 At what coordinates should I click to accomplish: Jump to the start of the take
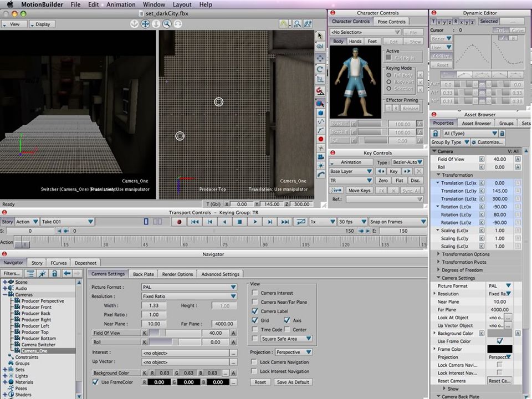(x=195, y=222)
